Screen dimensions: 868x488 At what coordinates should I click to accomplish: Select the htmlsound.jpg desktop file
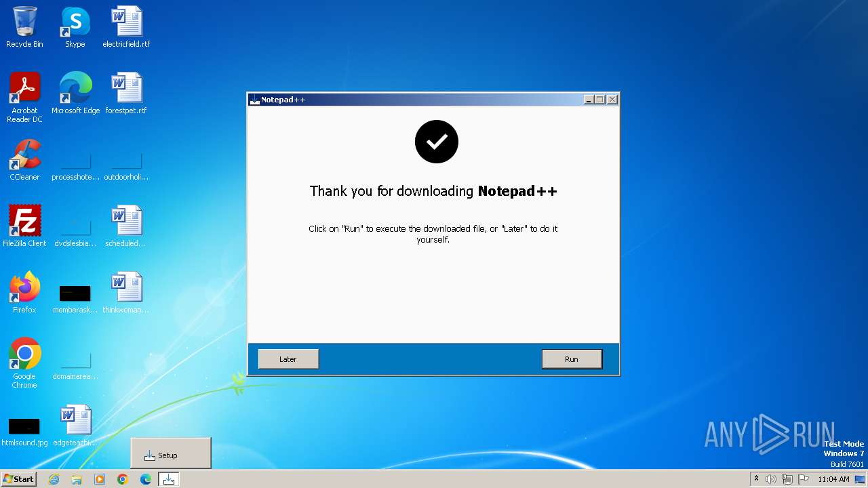point(24,431)
